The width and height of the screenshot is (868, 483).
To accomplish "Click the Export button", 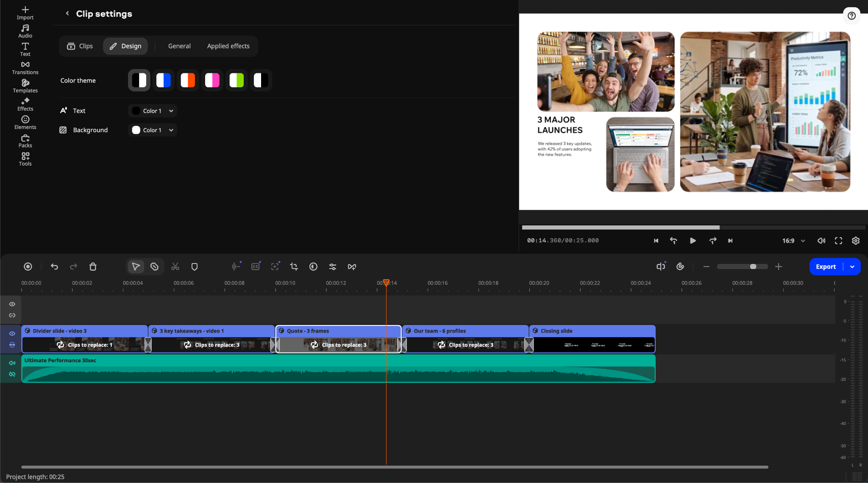I will [826, 266].
